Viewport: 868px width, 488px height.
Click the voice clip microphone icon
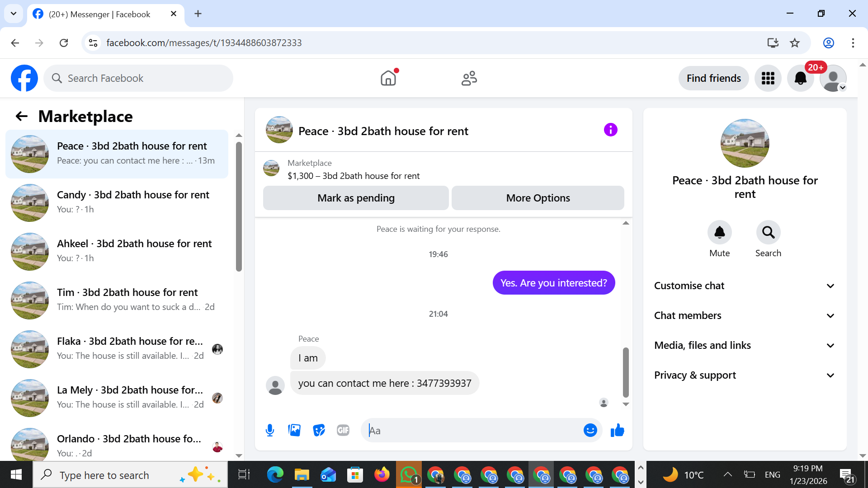(270, 430)
